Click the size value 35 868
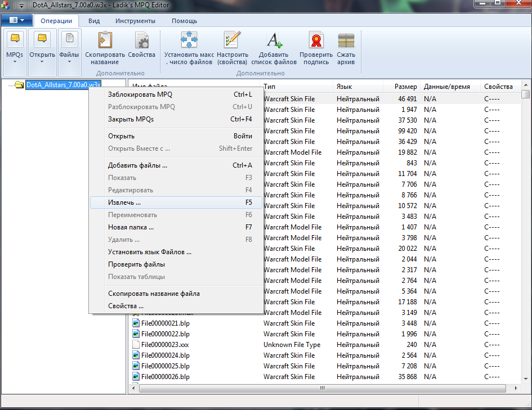Image resolution: width=532 pixels, height=410 pixels. pos(407,376)
